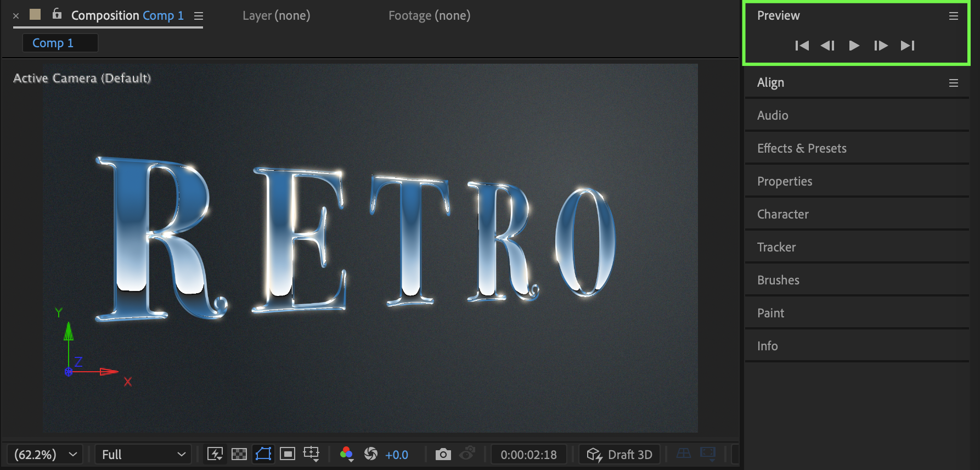Open the Preview panel menu
Screen dimensions: 980x470
pyautogui.click(x=954, y=16)
